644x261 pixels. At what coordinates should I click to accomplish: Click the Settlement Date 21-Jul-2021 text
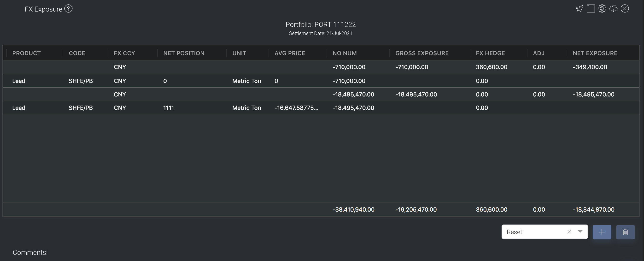[x=321, y=33]
